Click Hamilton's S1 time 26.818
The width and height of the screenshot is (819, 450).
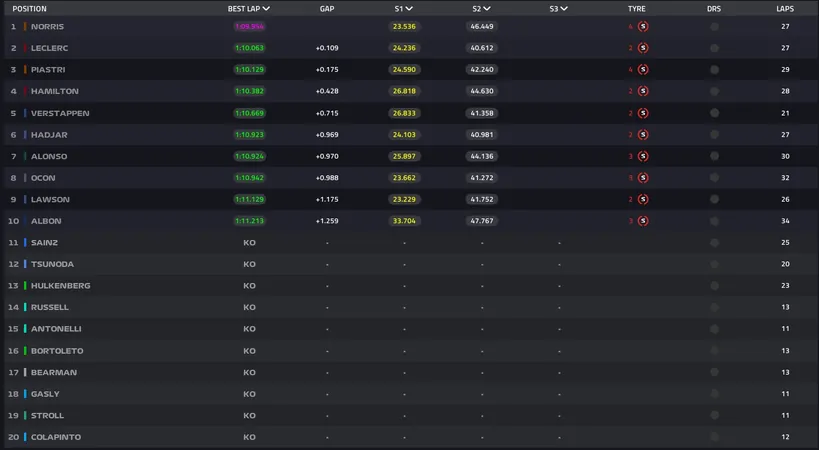pyautogui.click(x=404, y=91)
